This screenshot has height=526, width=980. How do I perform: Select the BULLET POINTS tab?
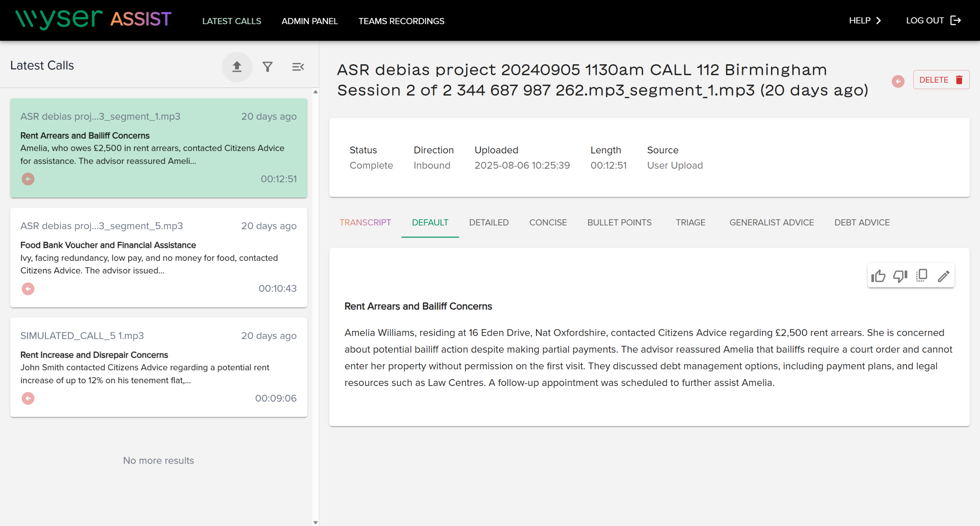click(619, 223)
